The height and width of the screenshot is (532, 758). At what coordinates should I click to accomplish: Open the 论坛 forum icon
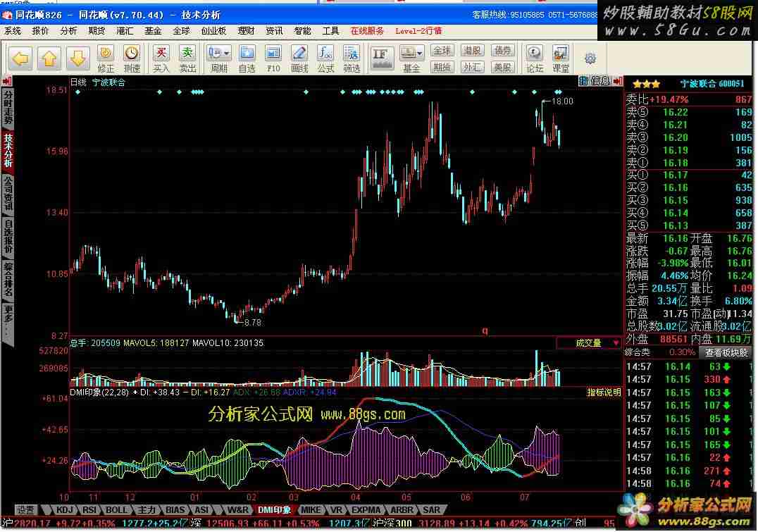tap(535, 58)
